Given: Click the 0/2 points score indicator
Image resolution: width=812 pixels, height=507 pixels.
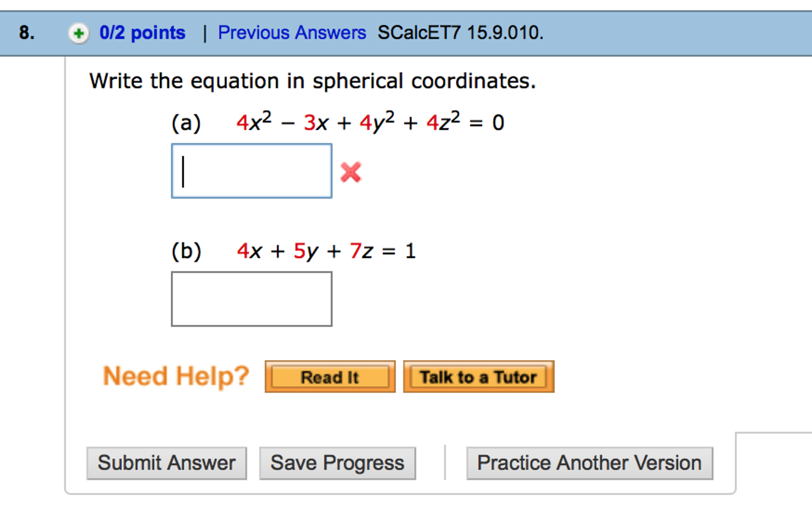Looking at the screenshot, I should pyautogui.click(x=143, y=33).
